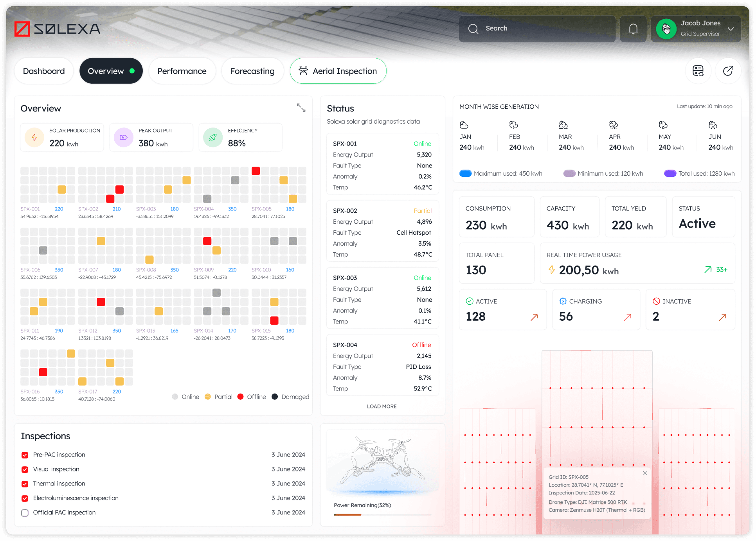The width and height of the screenshot is (756, 541).
Task: Click the Solexa logo
Action: pyautogui.click(x=58, y=29)
